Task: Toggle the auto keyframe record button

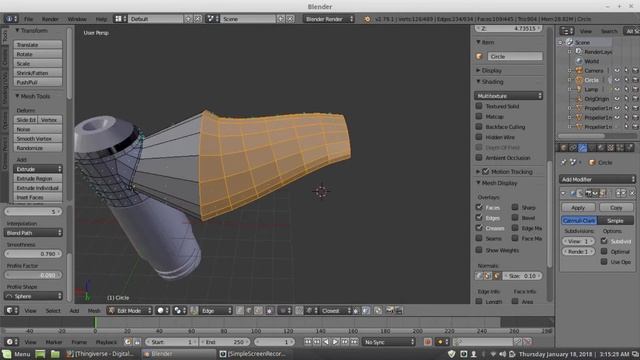Action: [x=427, y=342]
